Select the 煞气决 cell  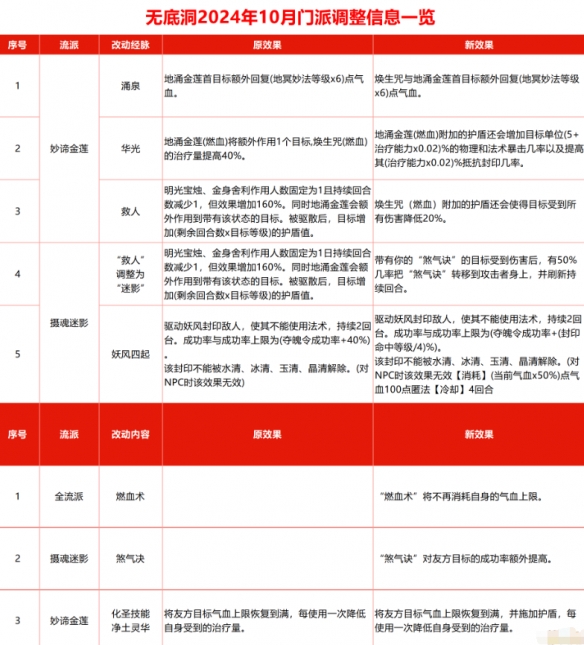[130, 559]
